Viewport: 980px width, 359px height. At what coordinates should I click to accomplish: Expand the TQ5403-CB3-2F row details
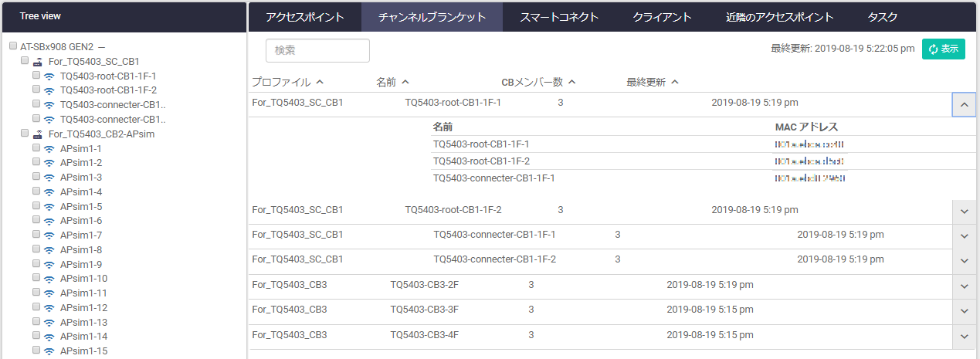pyautogui.click(x=964, y=286)
